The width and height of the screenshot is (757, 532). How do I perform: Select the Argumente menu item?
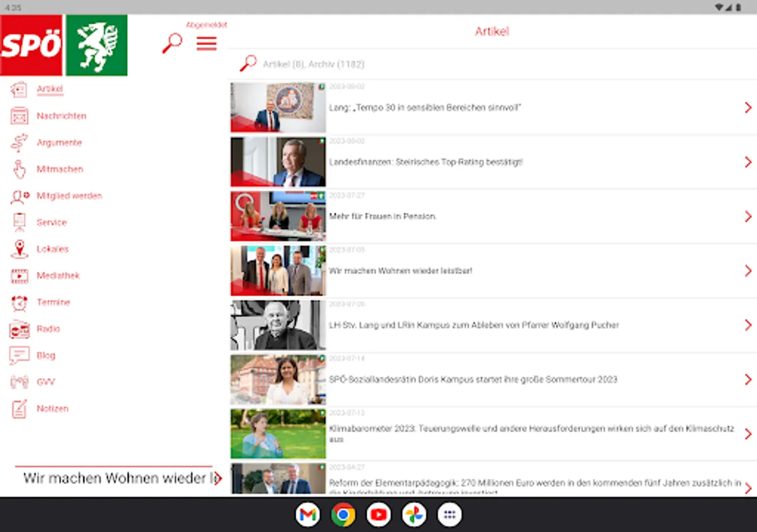tap(59, 142)
